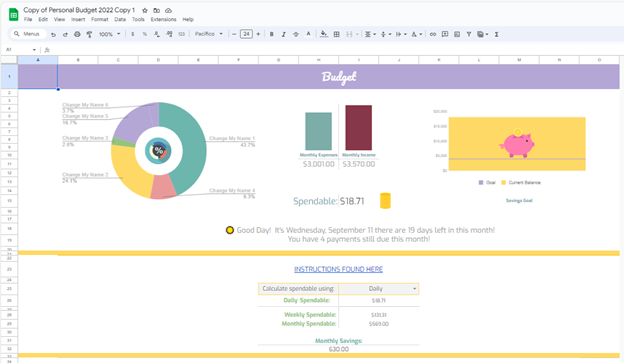The image size is (624, 363).
Task: Click the Print icon
Action: tap(77, 34)
